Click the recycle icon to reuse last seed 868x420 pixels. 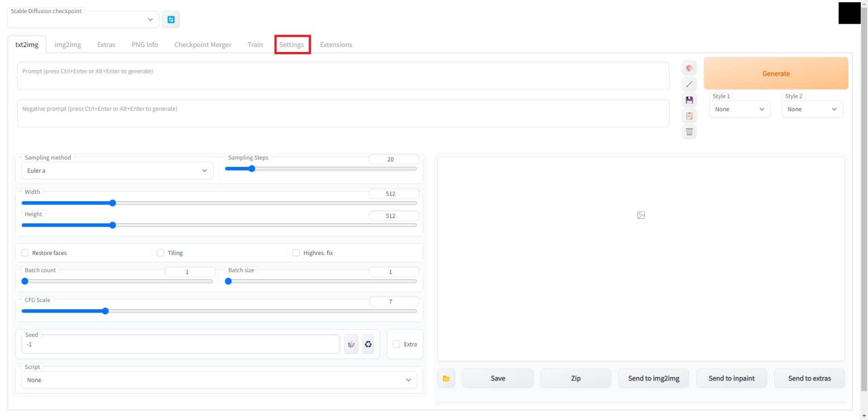(368, 344)
